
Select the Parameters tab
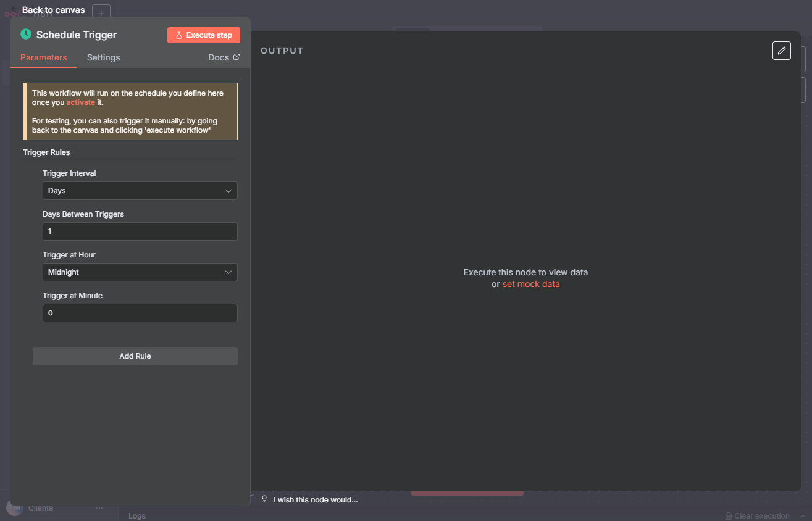[x=43, y=57]
